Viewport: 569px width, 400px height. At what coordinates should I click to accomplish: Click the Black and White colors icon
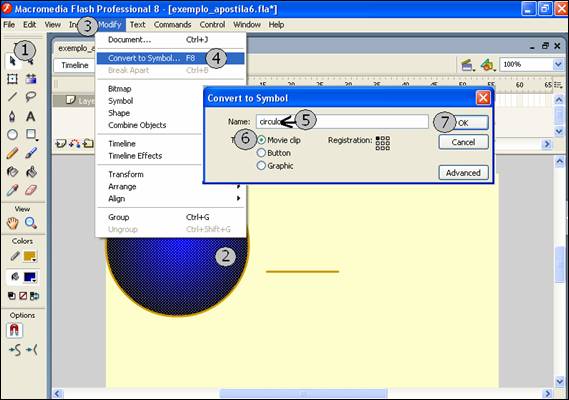point(12,296)
